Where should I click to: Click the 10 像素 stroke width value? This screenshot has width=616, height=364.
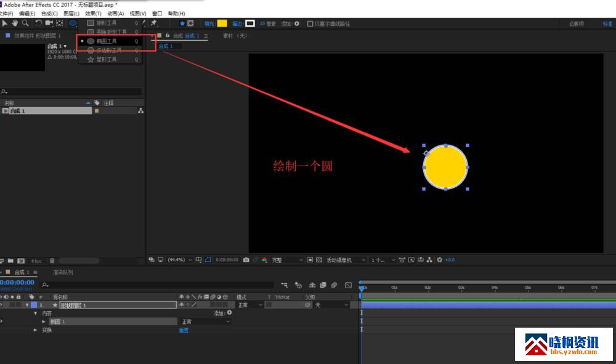267,23
